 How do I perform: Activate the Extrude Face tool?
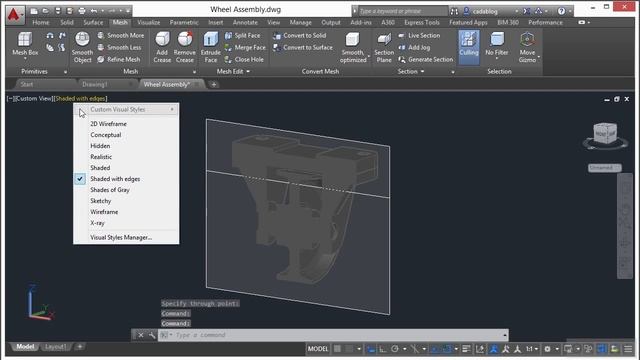(x=211, y=47)
